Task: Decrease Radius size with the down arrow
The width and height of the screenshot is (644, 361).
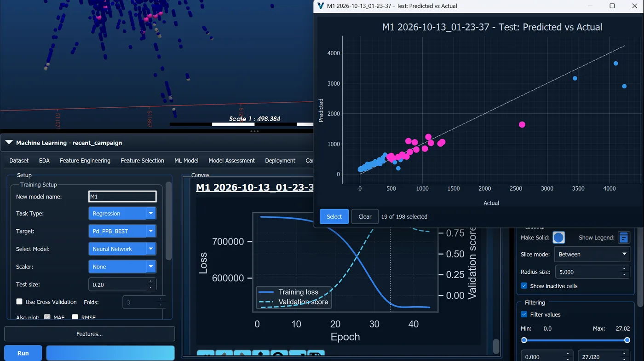Action: [x=624, y=275]
